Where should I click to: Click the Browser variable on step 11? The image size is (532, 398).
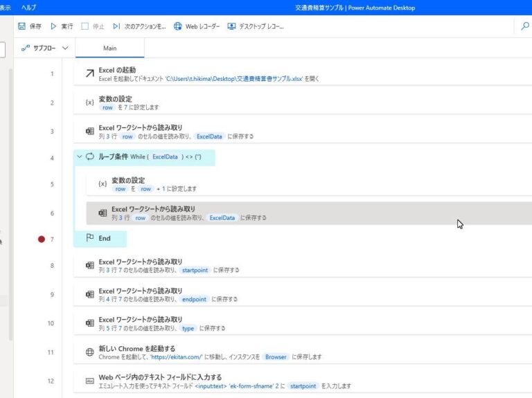276,356
